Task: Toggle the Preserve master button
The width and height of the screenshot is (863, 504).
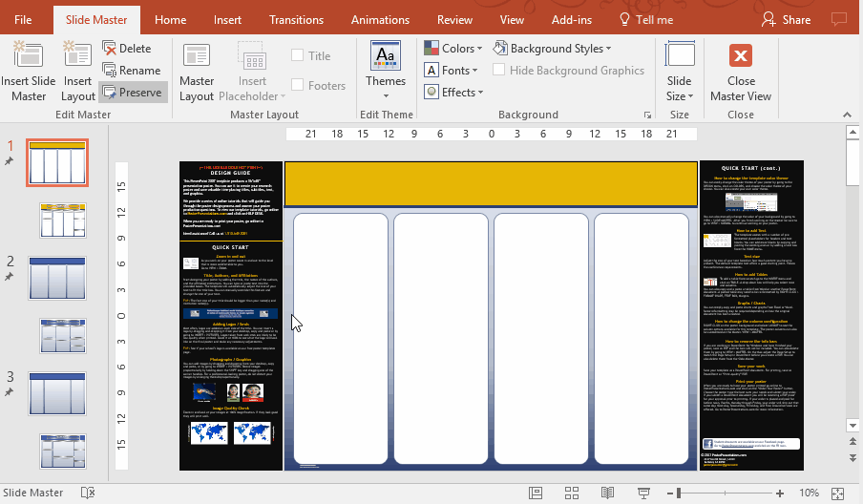Action: click(x=133, y=93)
